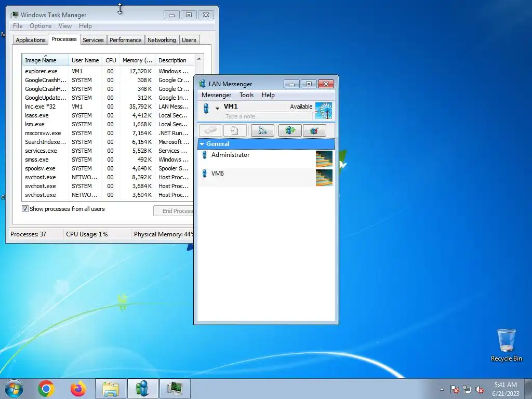Open the Messenger menu in LAN Messenger
Viewport: 532px width, 399px height.
(x=217, y=95)
